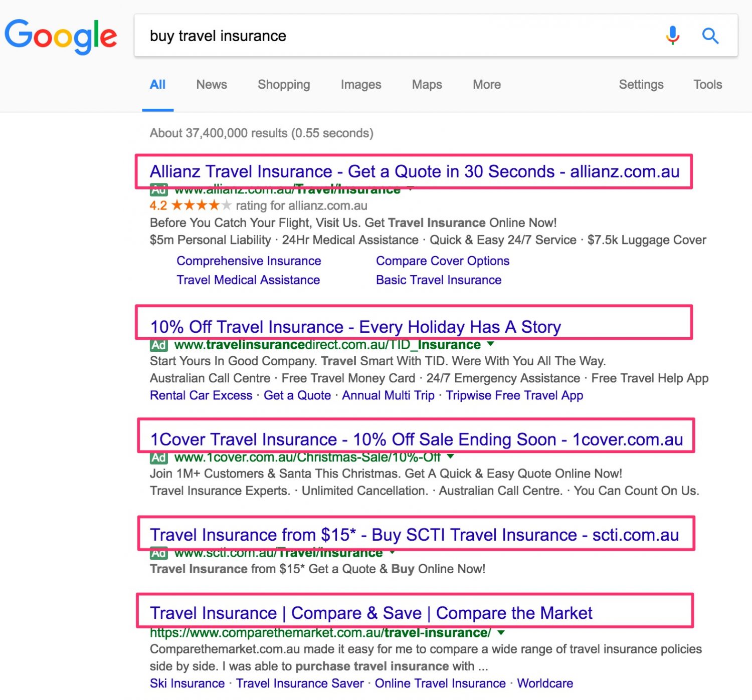Expand dropdown arrow next to allianz.com.au URL
Viewport: 752px width, 700px height.
click(x=410, y=189)
